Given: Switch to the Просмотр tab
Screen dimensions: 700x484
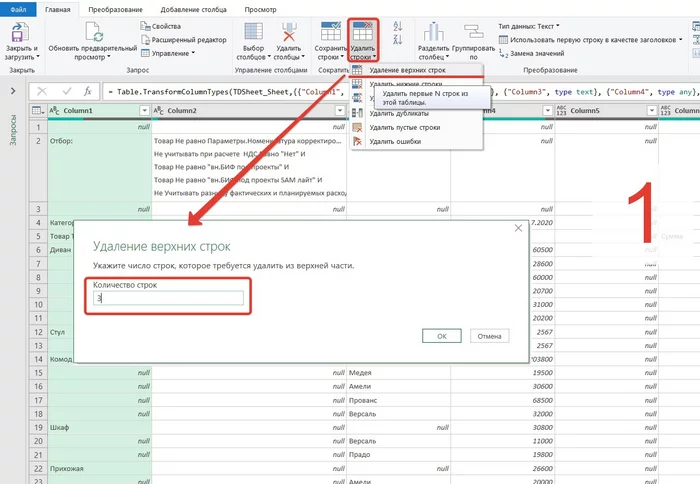Looking at the screenshot, I should [260, 9].
